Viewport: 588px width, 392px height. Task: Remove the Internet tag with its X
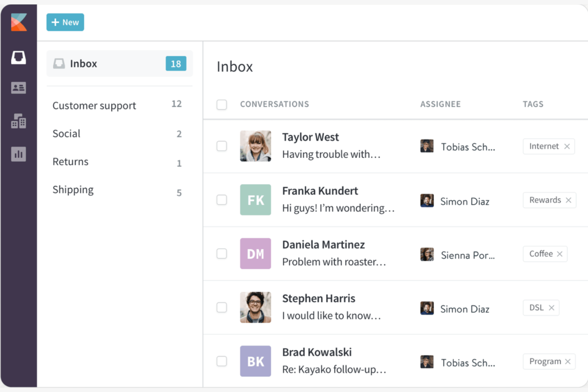tap(567, 147)
